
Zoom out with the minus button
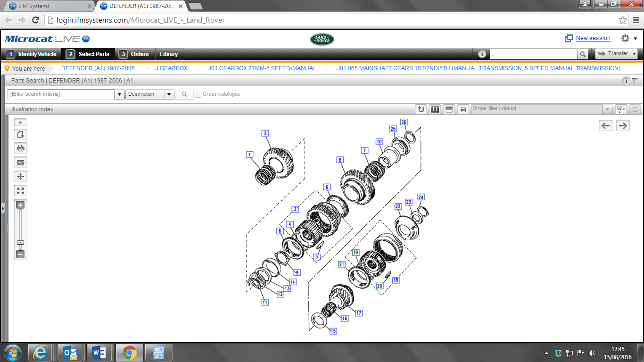pos(20,254)
